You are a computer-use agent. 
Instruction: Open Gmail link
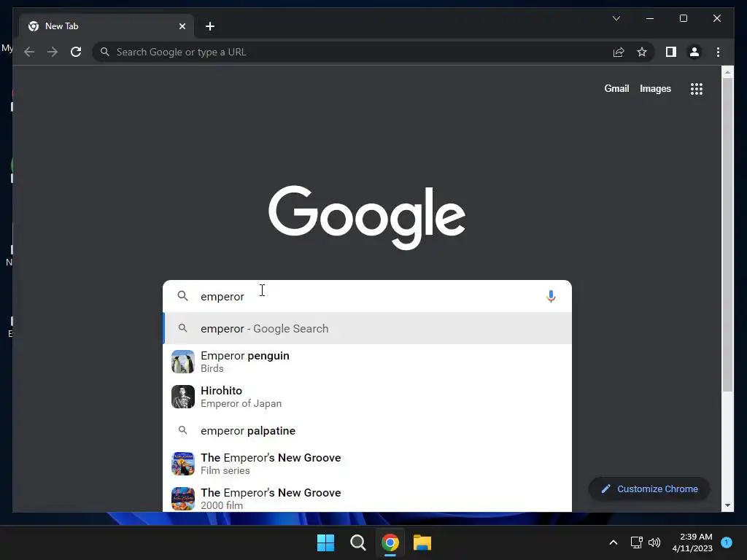click(616, 88)
